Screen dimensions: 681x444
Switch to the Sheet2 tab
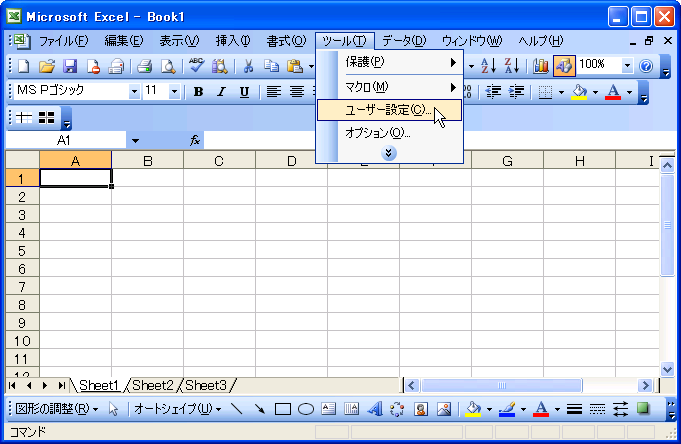tap(153, 385)
